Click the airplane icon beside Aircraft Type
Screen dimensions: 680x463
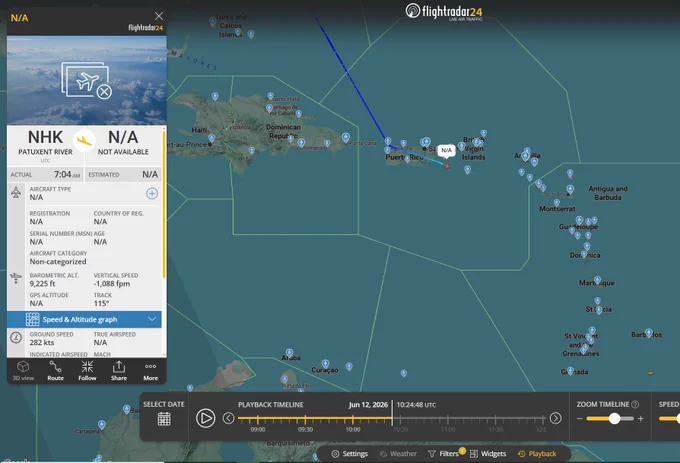click(x=16, y=192)
